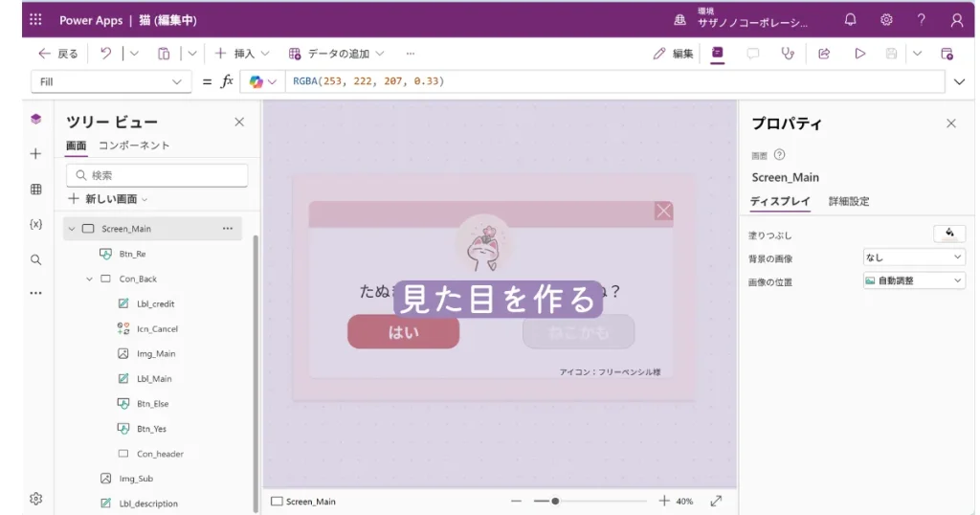Click the 戻る back button

point(58,54)
